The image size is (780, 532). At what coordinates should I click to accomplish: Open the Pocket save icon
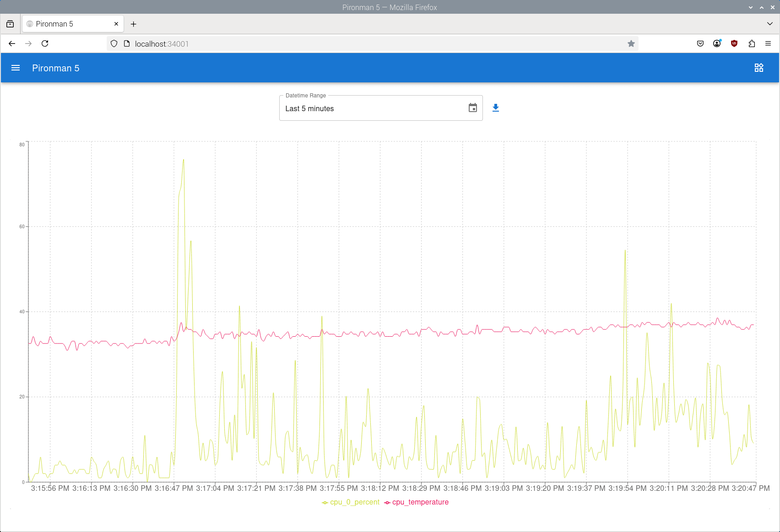(x=700, y=43)
